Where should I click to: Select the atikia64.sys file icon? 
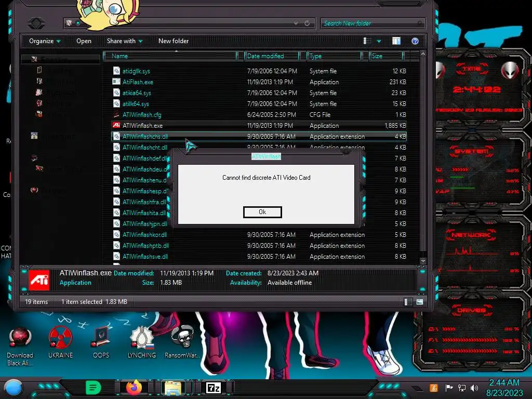[x=116, y=92]
